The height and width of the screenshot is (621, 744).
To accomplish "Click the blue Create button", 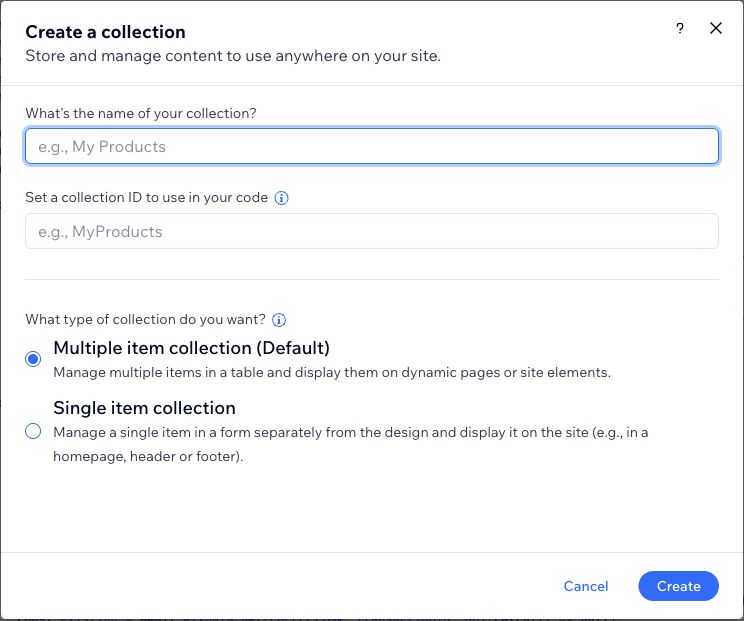I will (x=679, y=586).
